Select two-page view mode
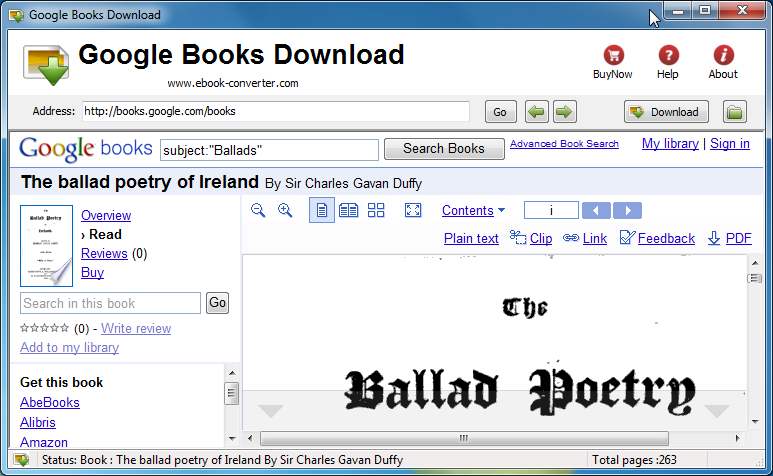This screenshot has height=476, width=773. click(x=349, y=210)
